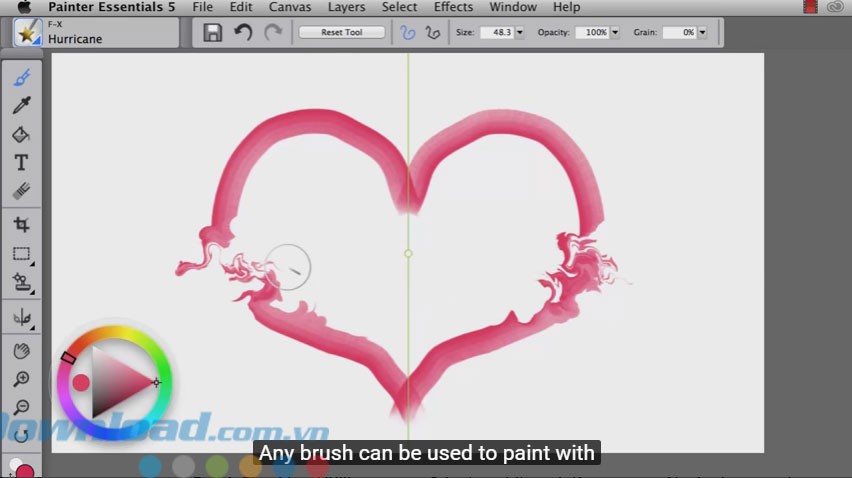Viewport: 852px width, 478px height.
Task: Select the Brush tool in the toolbox
Action: [x=21, y=78]
